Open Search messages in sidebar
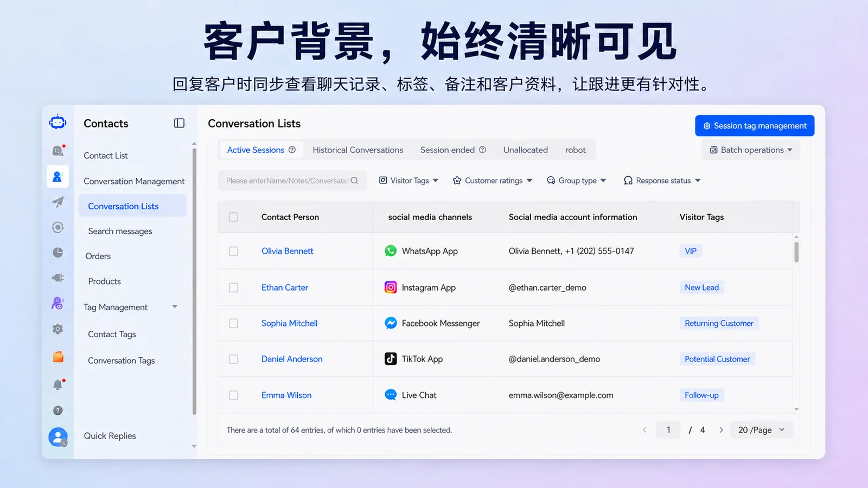The height and width of the screenshot is (488, 868). coord(120,231)
